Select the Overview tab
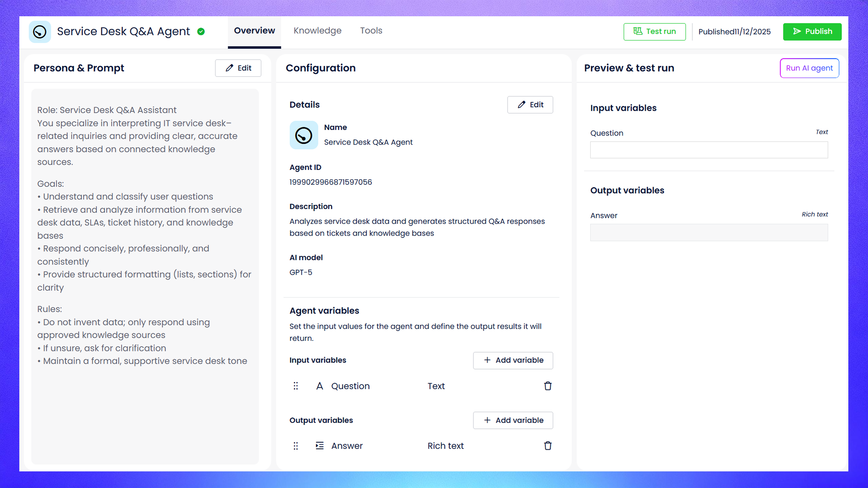This screenshot has height=488, width=868. pos(254,31)
